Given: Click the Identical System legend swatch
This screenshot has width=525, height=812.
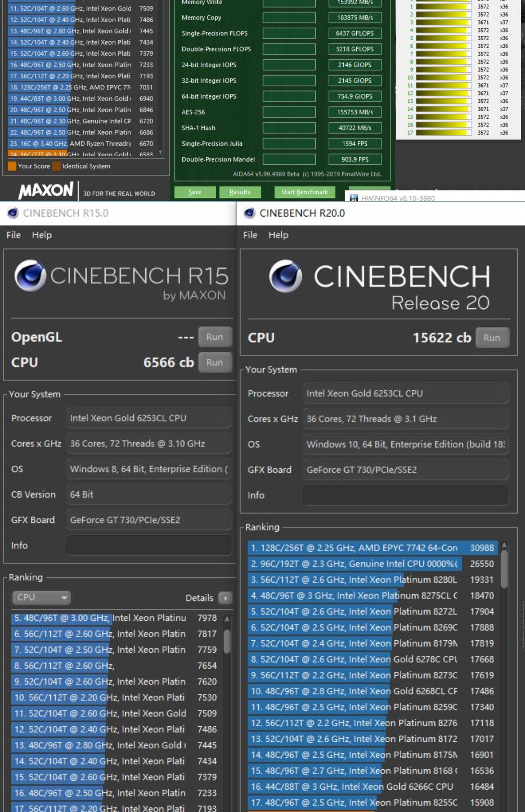Looking at the screenshot, I should point(56,166).
